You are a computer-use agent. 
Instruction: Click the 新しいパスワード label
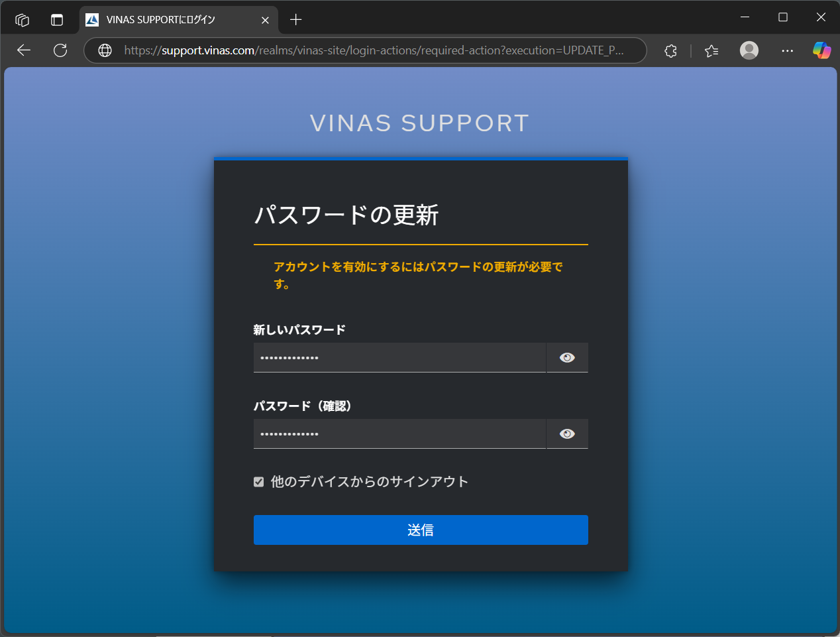(299, 329)
